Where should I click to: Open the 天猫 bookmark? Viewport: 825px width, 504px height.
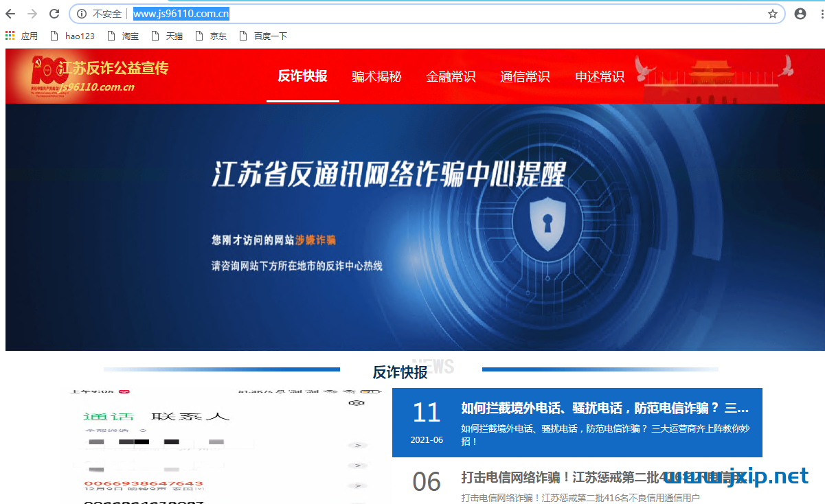[167, 36]
